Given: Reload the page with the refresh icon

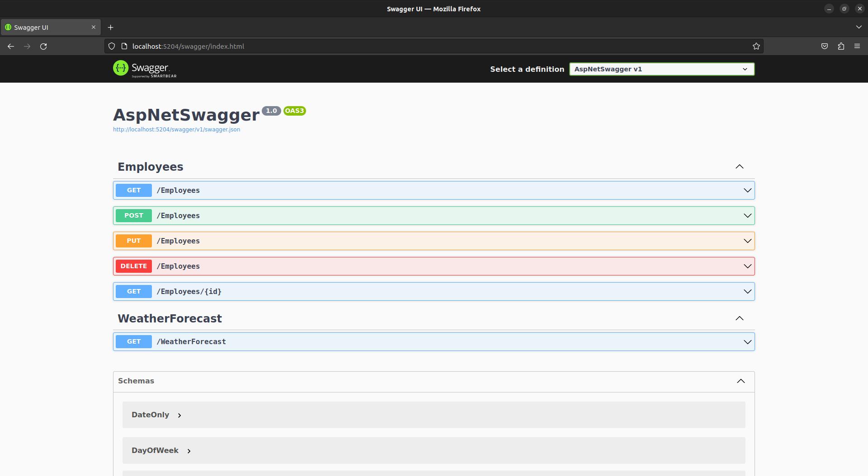Looking at the screenshot, I should tap(43, 46).
